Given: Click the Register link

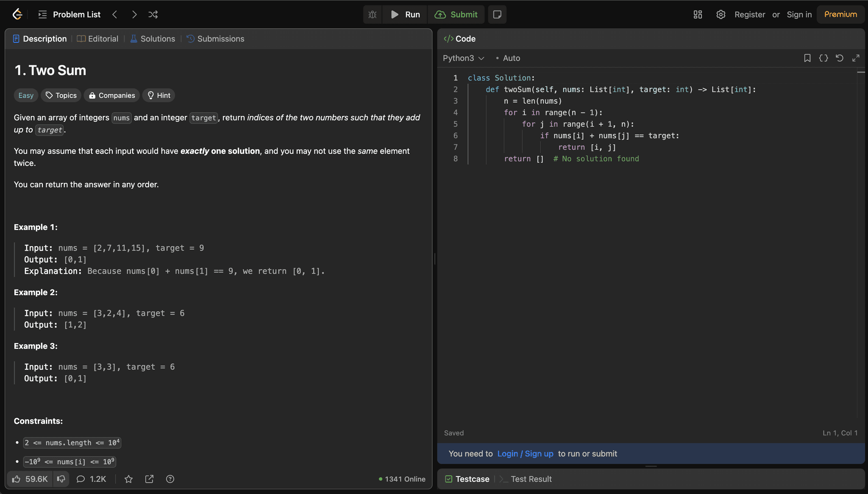Looking at the screenshot, I should (x=750, y=14).
